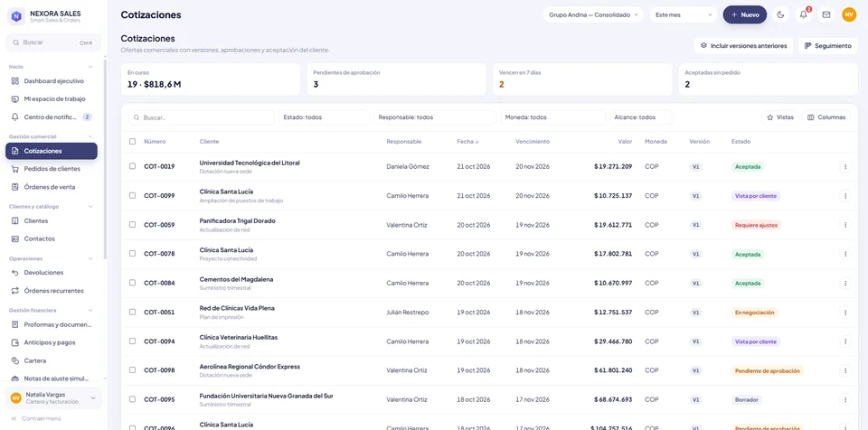Focus the sidebar Buscar field
Image resolution: width=868 pixels, height=430 pixels.
tap(53, 42)
